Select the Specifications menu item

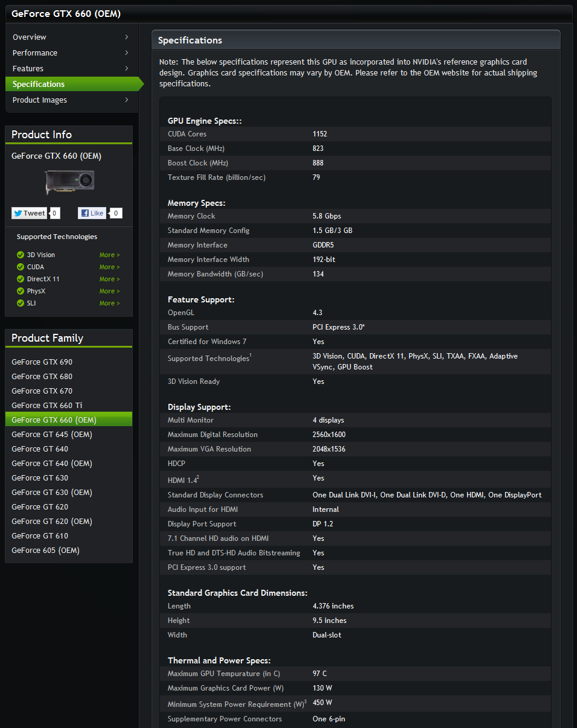pos(39,85)
